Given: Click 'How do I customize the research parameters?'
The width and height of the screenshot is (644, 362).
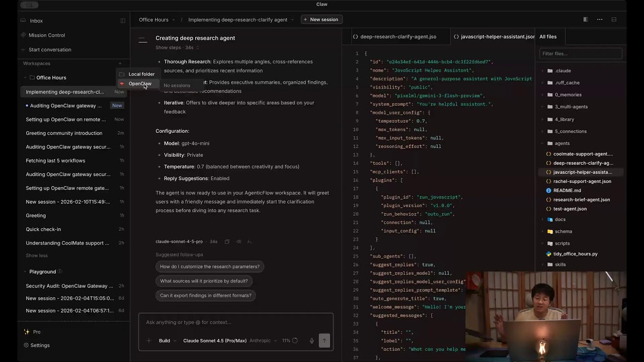Looking at the screenshot, I should [210, 266].
